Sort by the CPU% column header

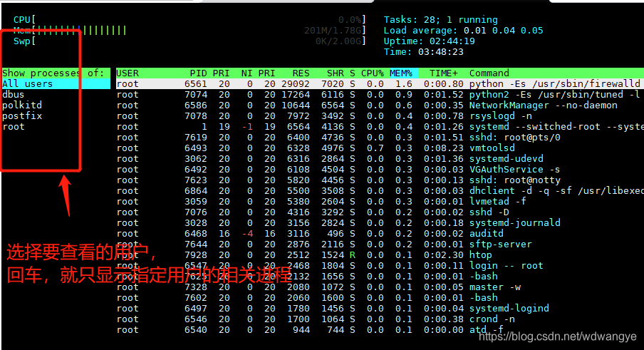click(x=372, y=73)
